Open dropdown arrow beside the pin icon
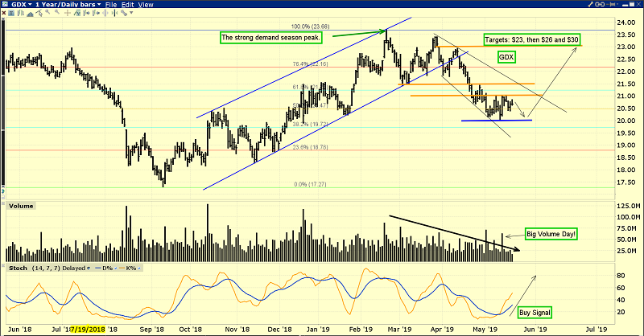644x336 pixels. pyautogui.click(x=617, y=4)
